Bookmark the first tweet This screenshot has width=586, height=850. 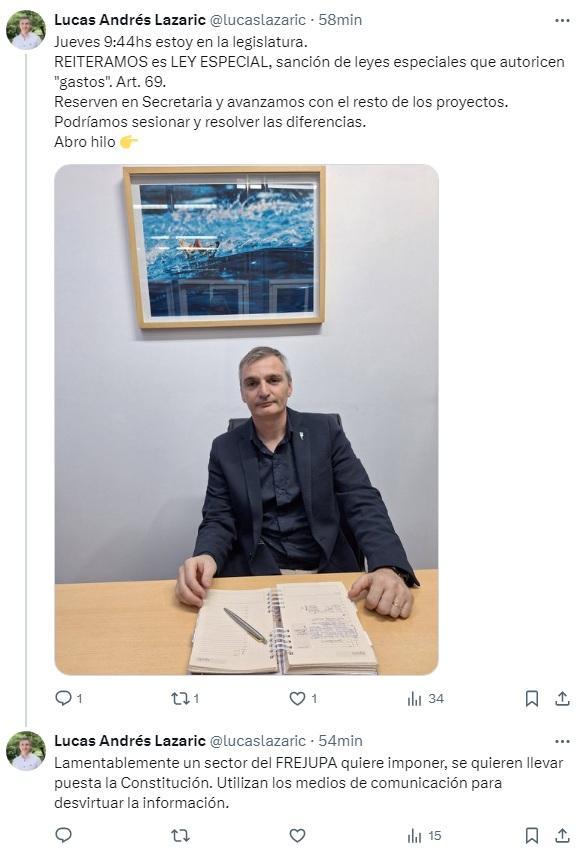(x=532, y=699)
